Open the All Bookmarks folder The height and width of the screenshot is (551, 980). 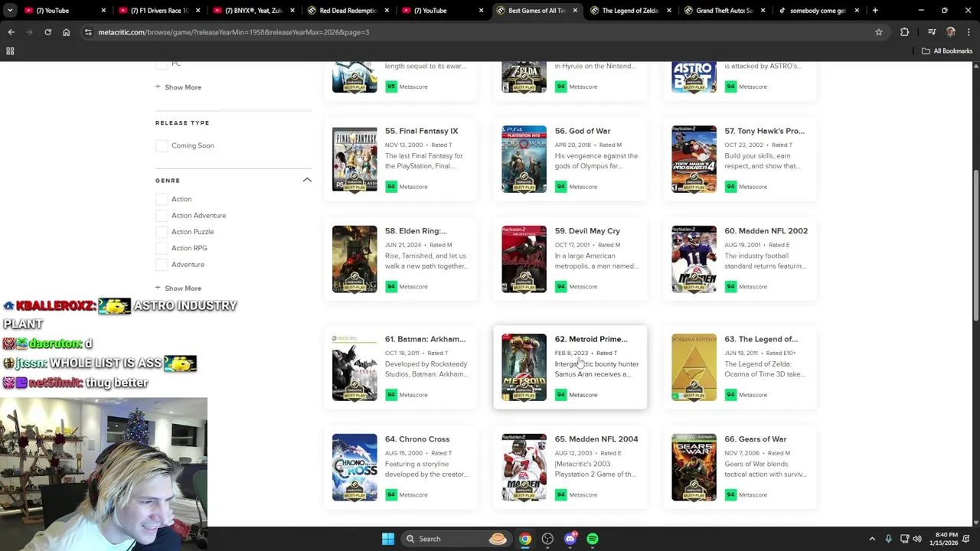(947, 51)
